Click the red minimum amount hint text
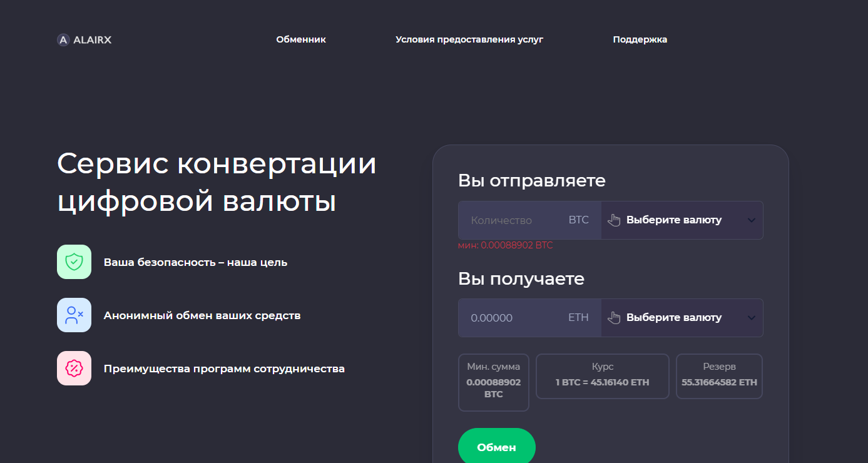This screenshot has width=868, height=463. pyautogui.click(x=506, y=245)
